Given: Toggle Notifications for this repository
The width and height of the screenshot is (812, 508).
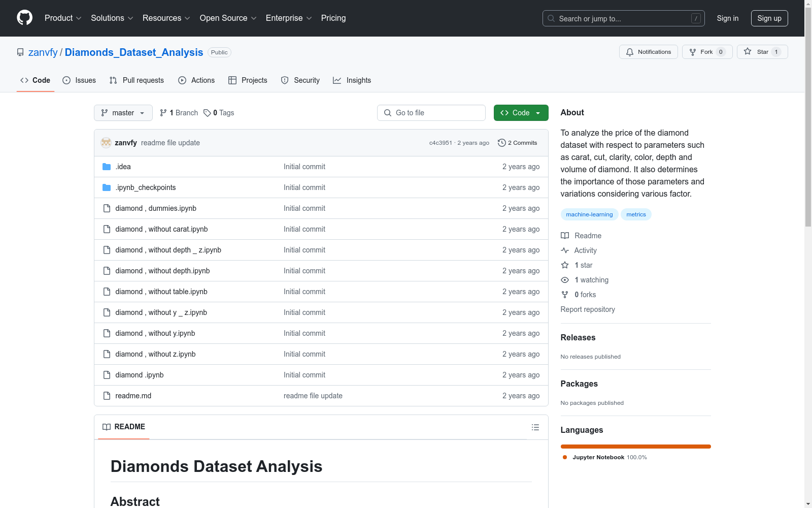Looking at the screenshot, I should 648,52.
